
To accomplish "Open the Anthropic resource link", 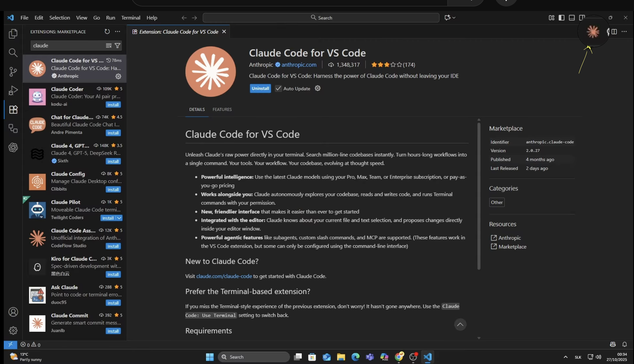I will point(510,238).
